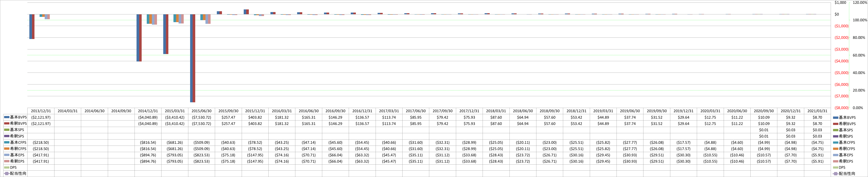868x177 pixels.
Task: Click the 120.00% secondary axis label
Action: click(860, 2)
